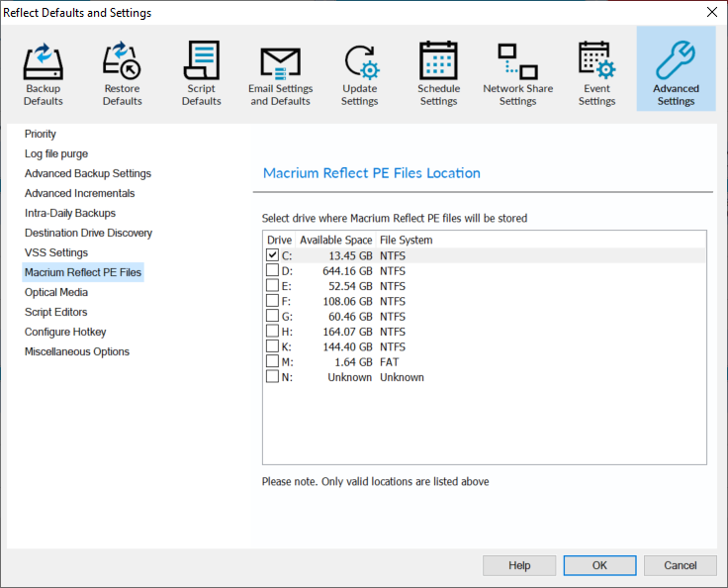Select the Advanced Settings wrench icon
The height and width of the screenshot is (588, 728).
[x=676, y=60]
